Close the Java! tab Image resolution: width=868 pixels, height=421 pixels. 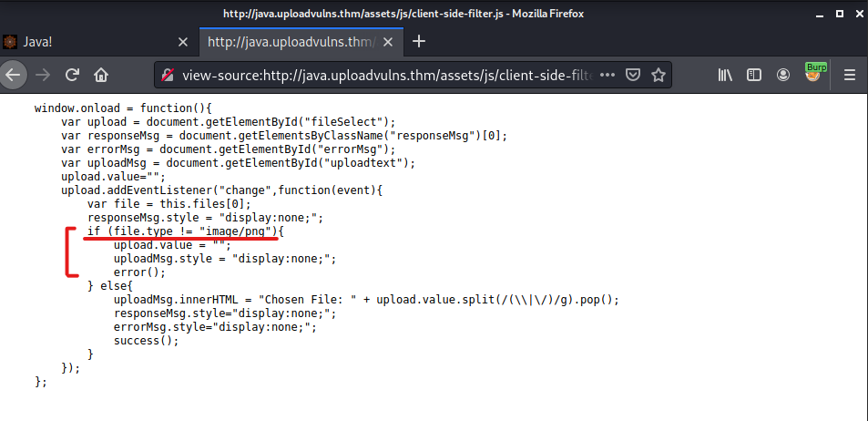click(183, 42)
